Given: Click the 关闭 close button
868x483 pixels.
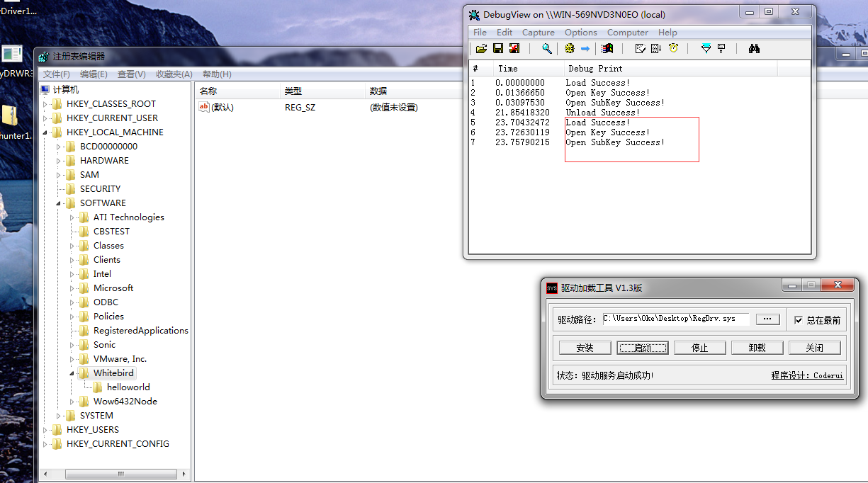Looking at the screenshot, I should 814,348.
